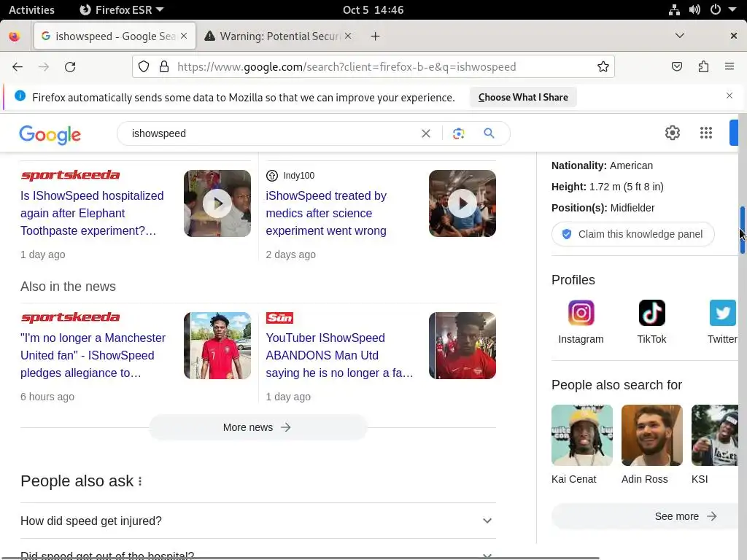Screen dimensions: 747x560
Task: Click "Position(s): Midfielder" fact text
Action: 603,208
